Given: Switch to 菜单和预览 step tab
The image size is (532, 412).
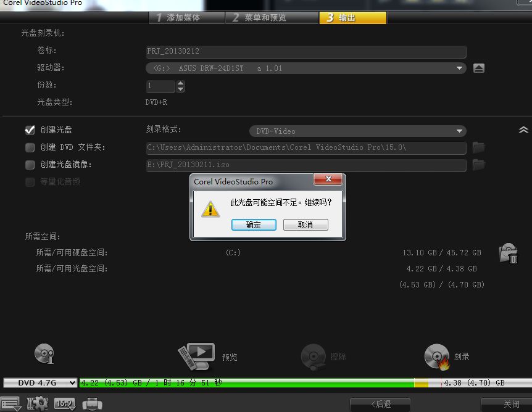Looking at the screenshot, I should pos(272,18).
